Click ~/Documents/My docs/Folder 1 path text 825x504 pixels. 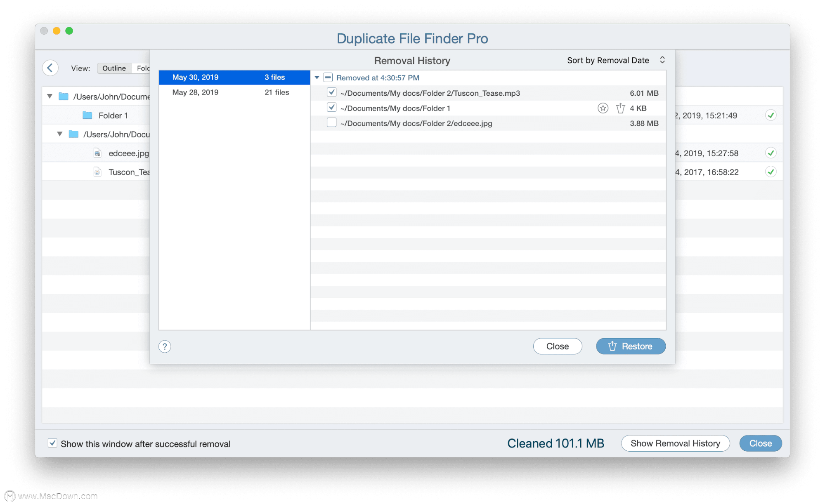tap(395, 108)
